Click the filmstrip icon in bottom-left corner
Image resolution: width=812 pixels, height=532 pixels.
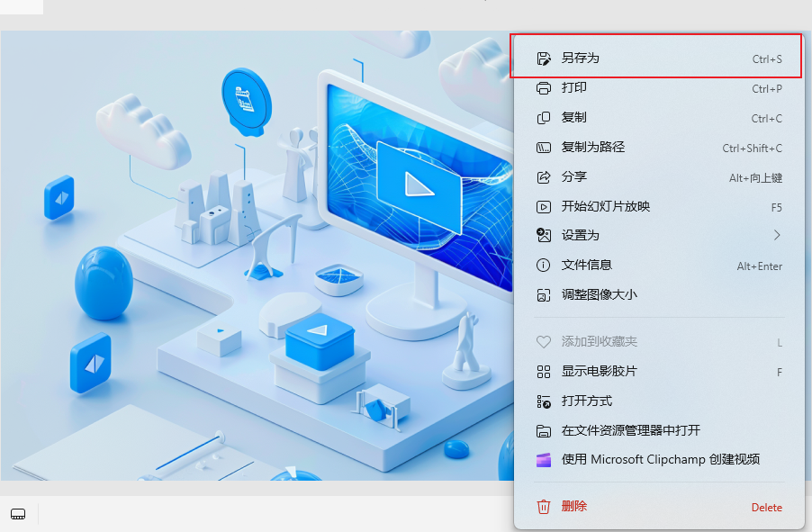click(19, 514)
